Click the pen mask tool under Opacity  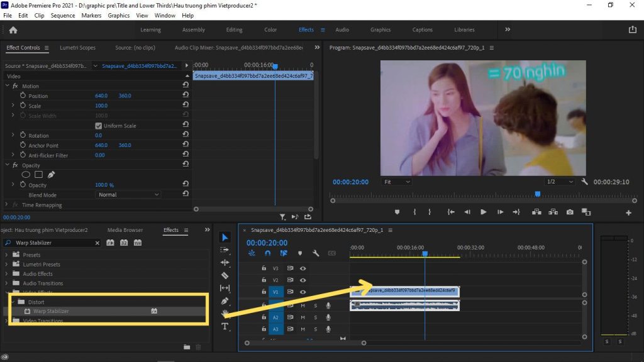[51, 175]
